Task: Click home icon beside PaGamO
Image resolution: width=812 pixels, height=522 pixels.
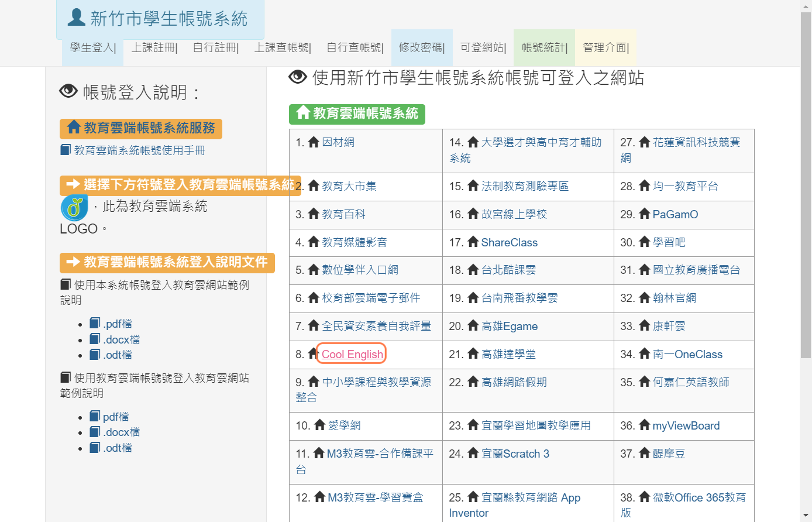Action: (x=645, y=214)
